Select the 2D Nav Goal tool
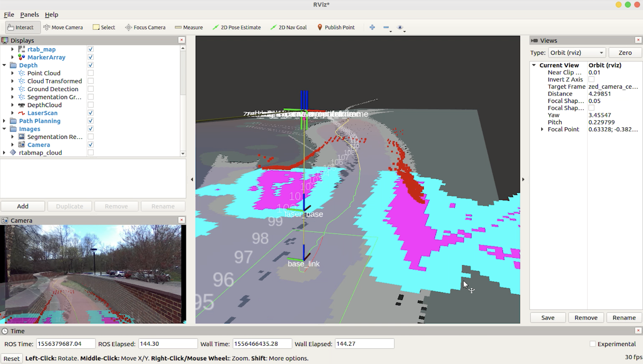This screenshot has height=364, width=643. pos(289,27)
